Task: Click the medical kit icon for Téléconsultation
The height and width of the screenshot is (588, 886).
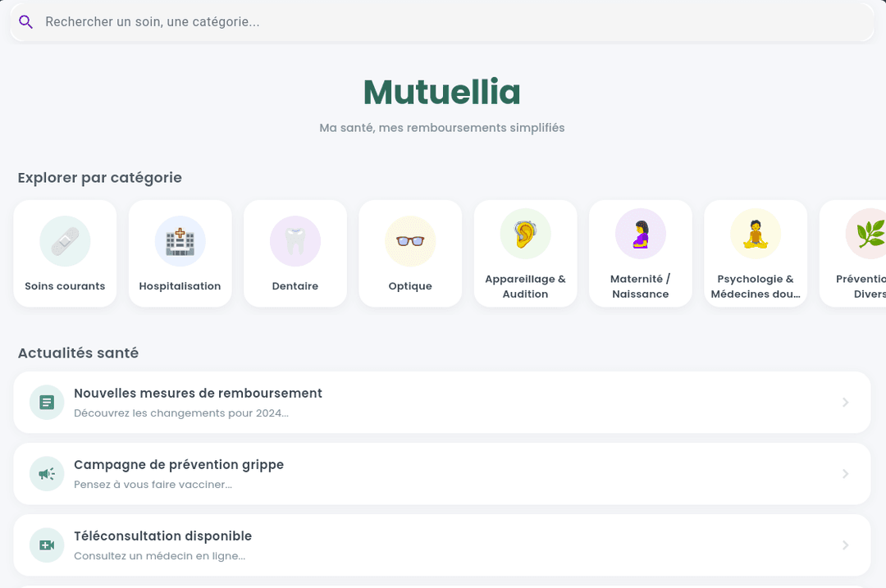Action: pyautogui.click(x=46, y=545)
